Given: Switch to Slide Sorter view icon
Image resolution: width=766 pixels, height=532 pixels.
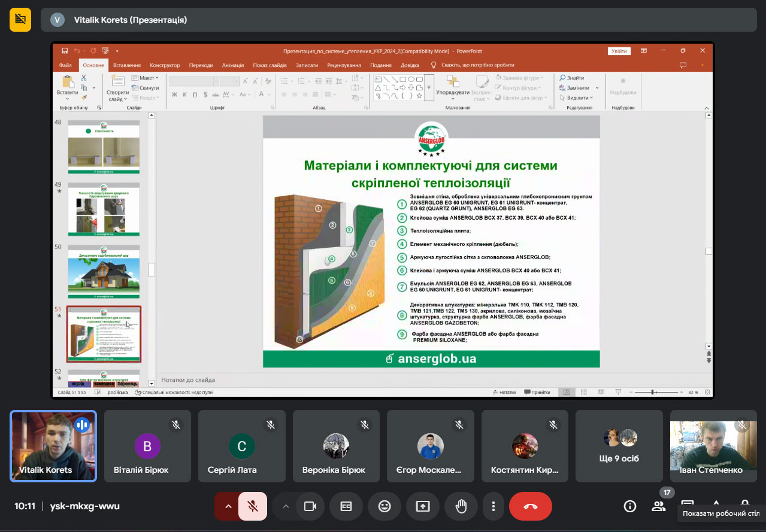Looking at the screenshot, I should click(583, 393).
